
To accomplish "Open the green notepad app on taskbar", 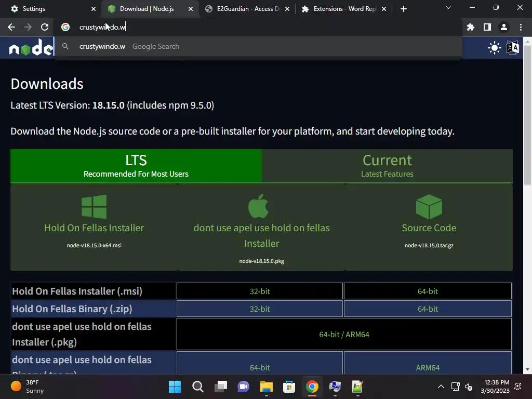I will (x=357, y=387).
